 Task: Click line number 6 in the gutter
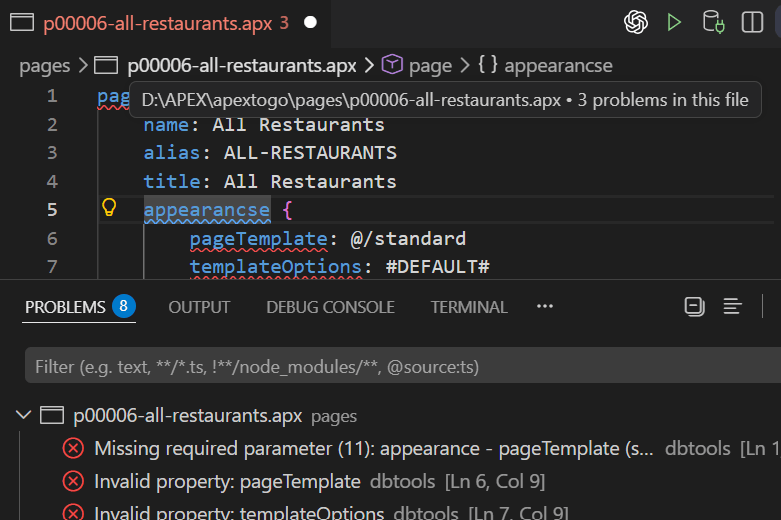[x=52, y=239]
